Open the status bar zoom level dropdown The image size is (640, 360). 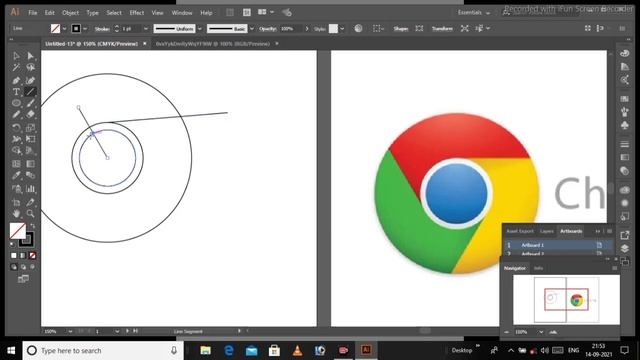pos(71,331)
